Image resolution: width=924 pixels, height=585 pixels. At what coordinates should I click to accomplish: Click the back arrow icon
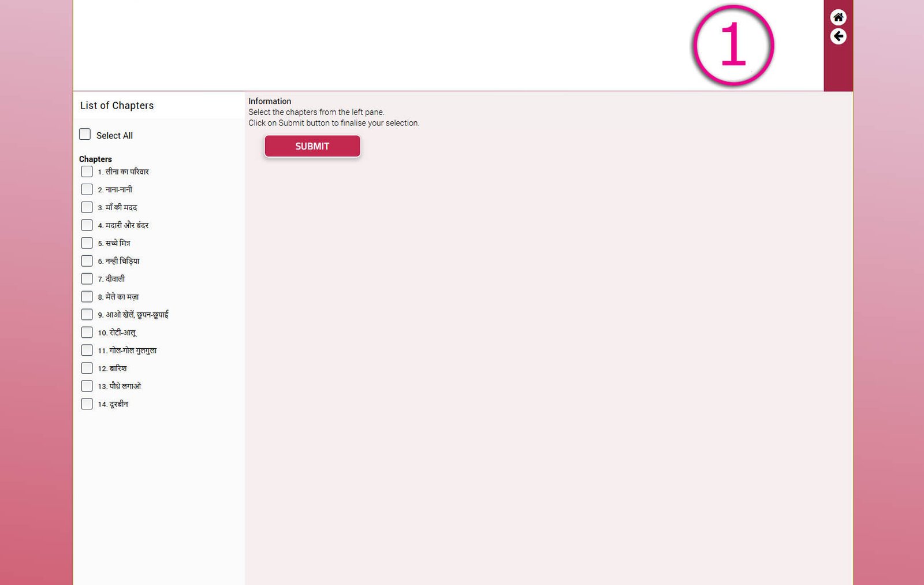point(838,36)
